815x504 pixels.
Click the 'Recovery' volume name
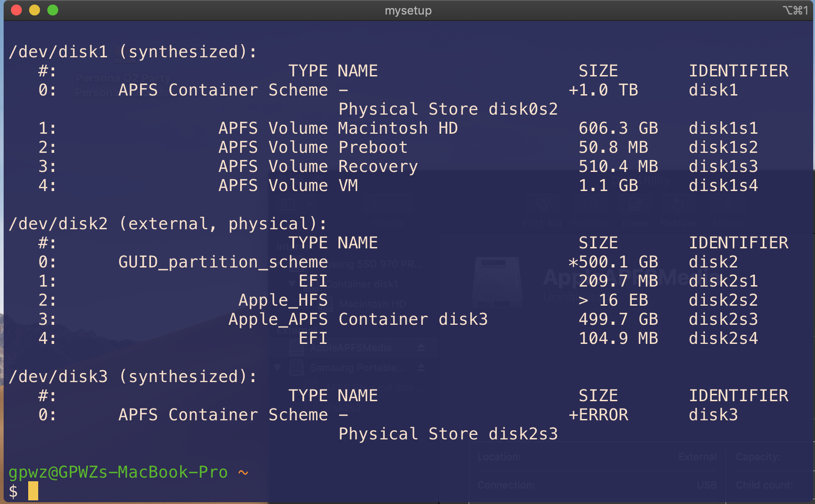378,166
